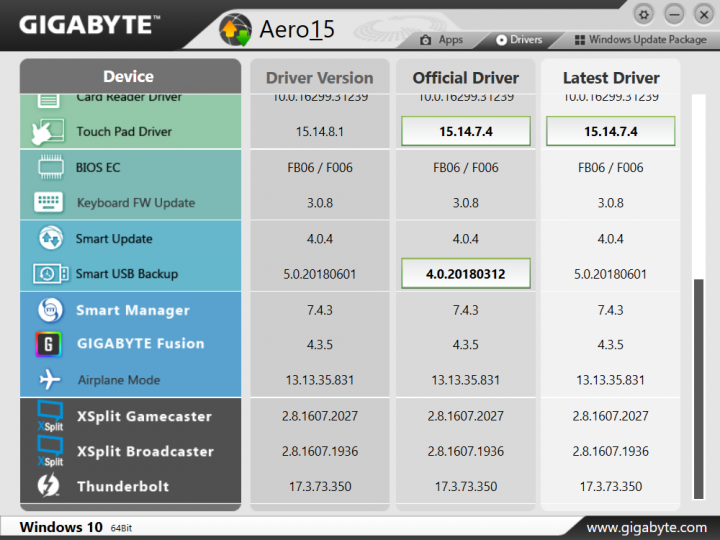Click XSplit Gamecaster driver version 2.8.1607.2027
Image resolution: width=720 pixels, height=540 pixels.
pyautogui.click(x=320, y=416)
